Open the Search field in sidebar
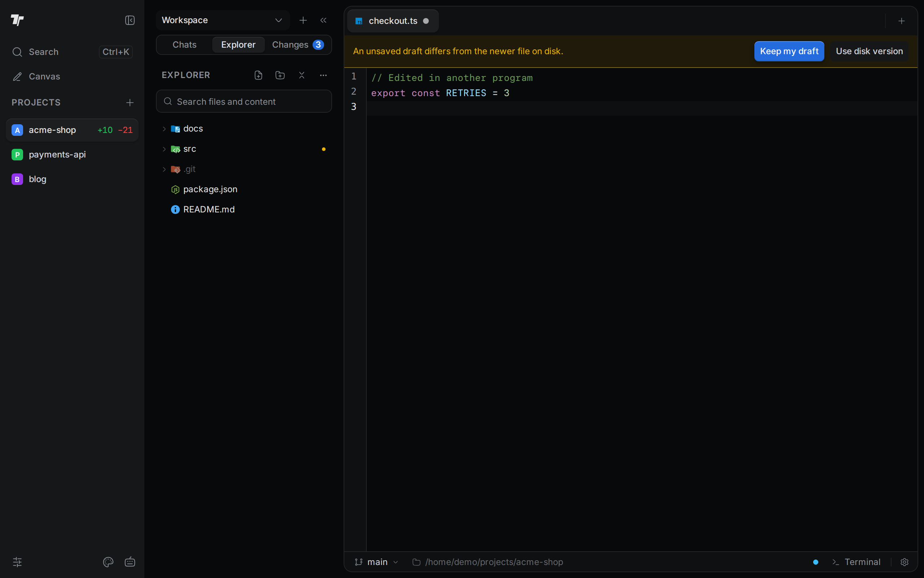Viewport: 924px width, 578px height. pyautogui.click(x=72, y=52)
